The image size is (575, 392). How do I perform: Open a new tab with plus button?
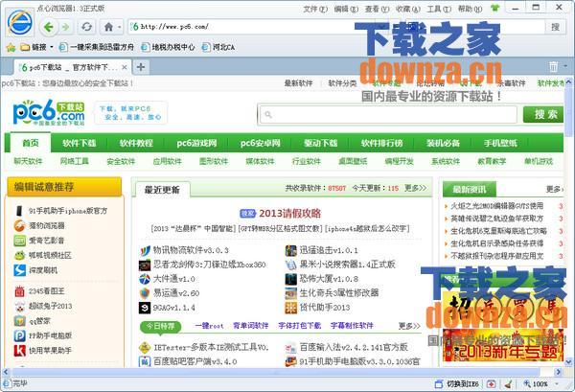coord(141,67)
